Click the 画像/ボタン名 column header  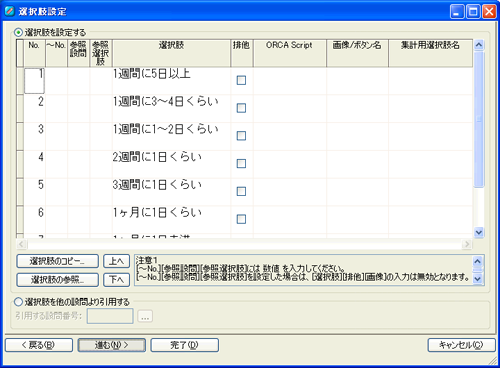tap(357, 53)
